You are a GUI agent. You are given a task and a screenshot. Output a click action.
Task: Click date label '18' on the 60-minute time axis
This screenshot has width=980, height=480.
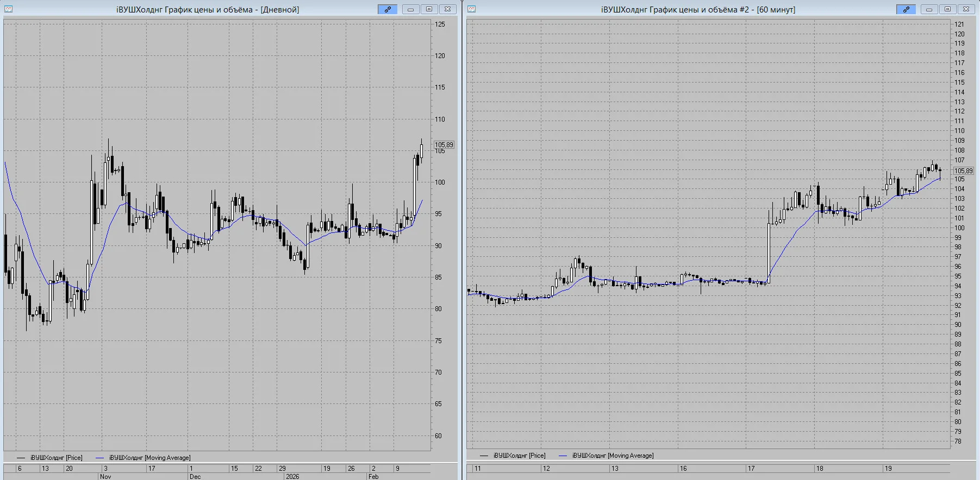click(x=819, y=468)
